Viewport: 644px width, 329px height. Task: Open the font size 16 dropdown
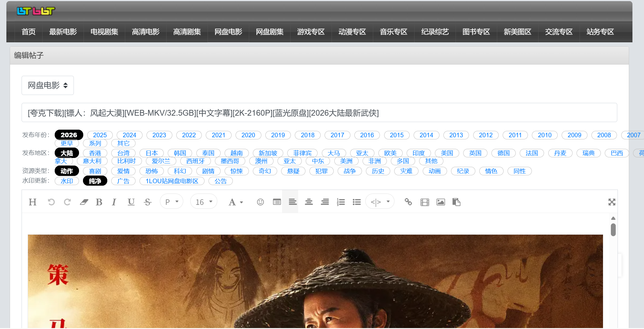click(204, 201)
